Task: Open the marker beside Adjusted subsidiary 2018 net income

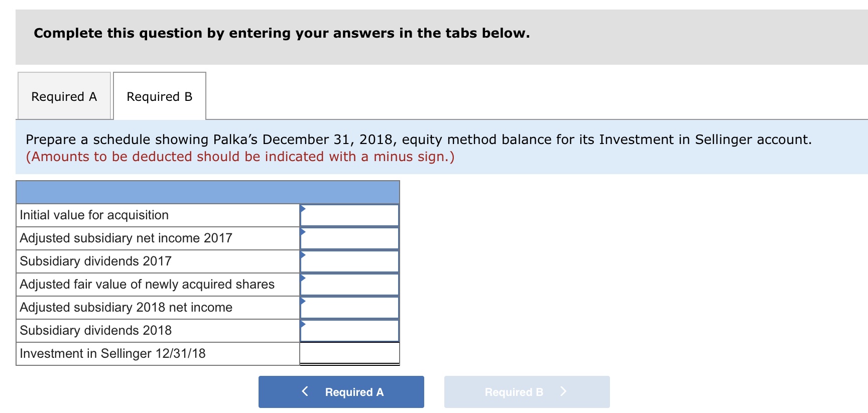Action: pos(303,302)
